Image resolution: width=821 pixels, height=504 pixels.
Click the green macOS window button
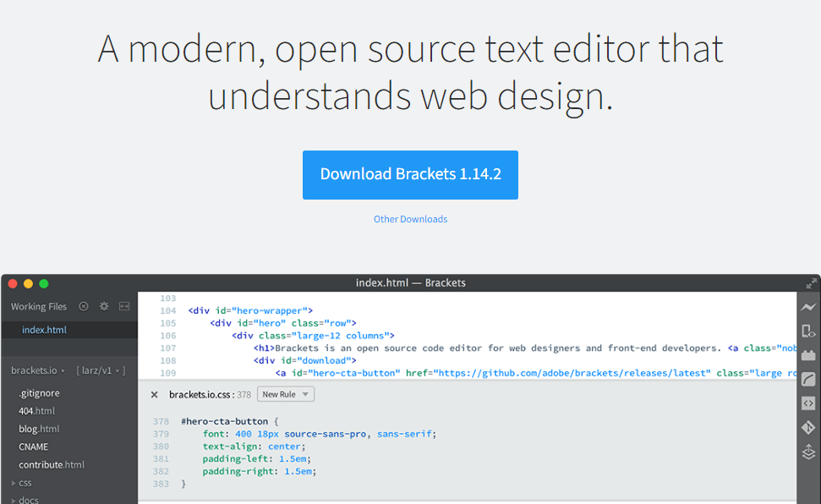pos(44,283)
